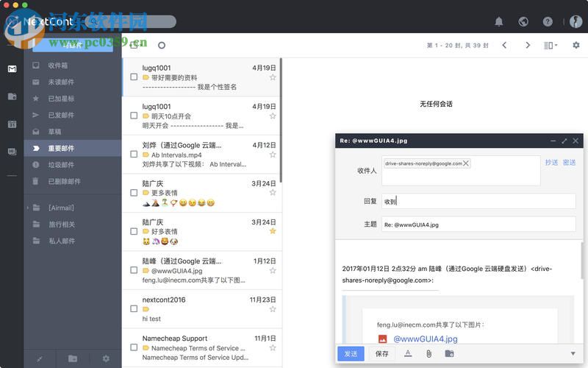Open the help question mark icon

(548, 21)
